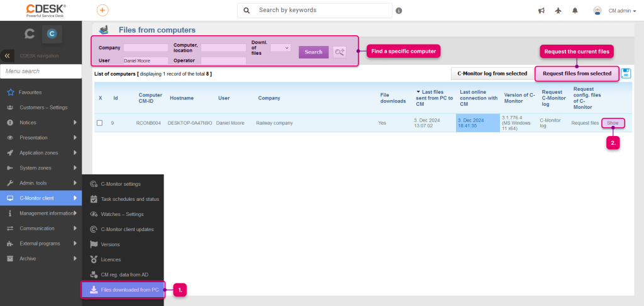Tick the checkbox for computer Id 9
Viewport: 644px width, 306px height.
[99, 123]
